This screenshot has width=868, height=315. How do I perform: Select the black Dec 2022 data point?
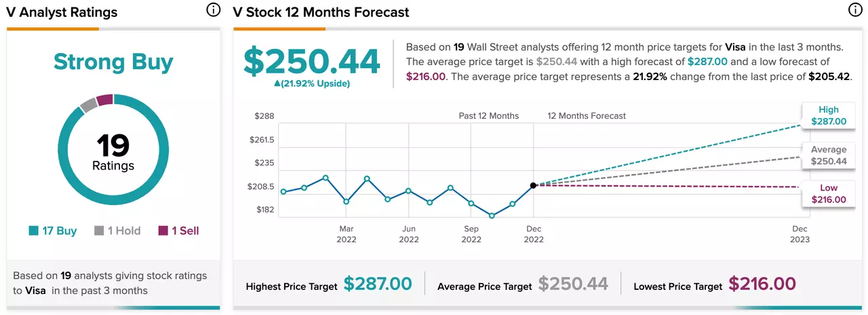pos(533,185)
